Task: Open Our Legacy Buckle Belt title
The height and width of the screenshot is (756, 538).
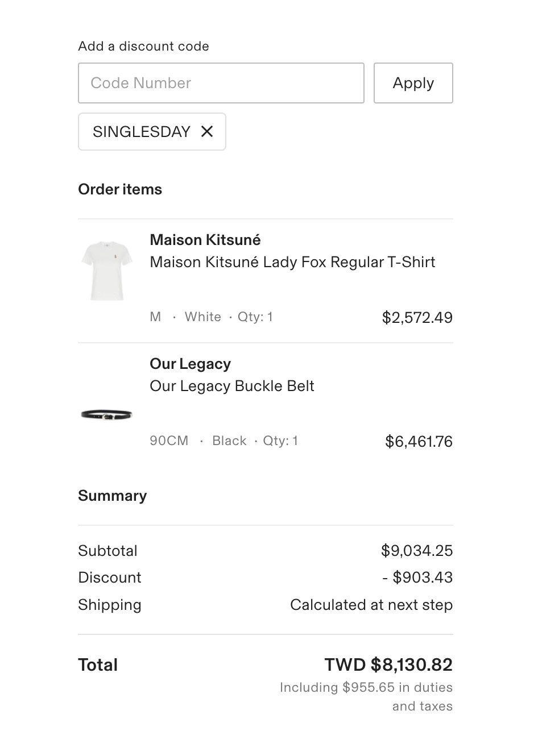Action: (x=231, y=386)
